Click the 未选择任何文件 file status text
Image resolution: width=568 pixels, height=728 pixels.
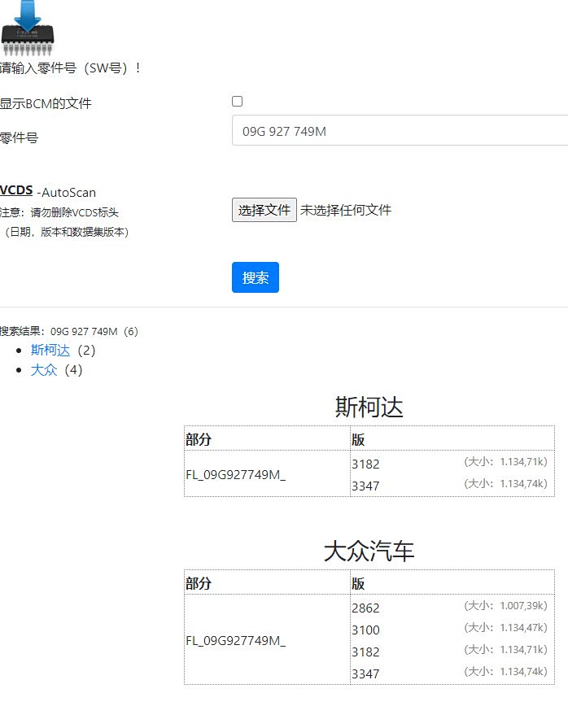[346, 210]
